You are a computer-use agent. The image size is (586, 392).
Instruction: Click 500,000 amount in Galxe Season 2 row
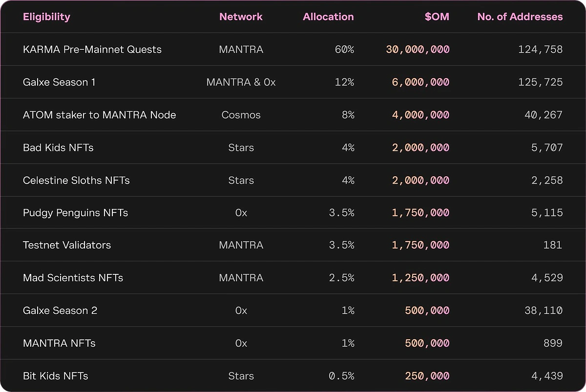pos(427,310)
